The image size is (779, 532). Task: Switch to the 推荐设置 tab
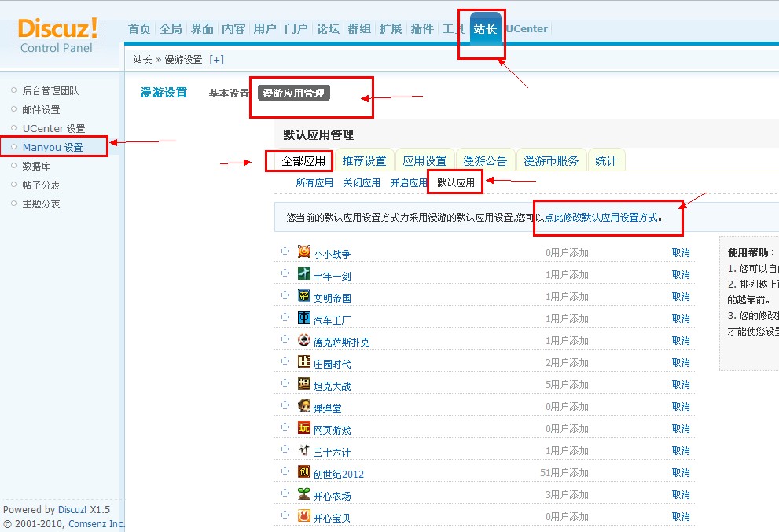(x=364, y=161)
